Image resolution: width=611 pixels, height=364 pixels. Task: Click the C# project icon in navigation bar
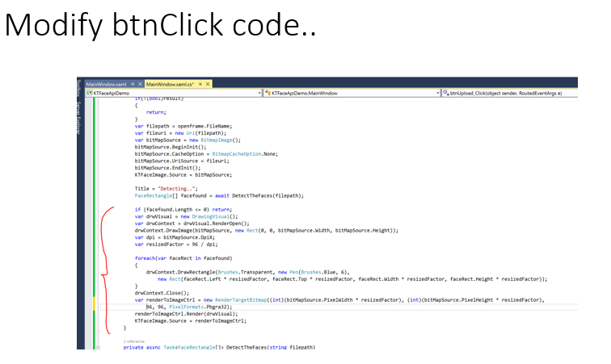(x=90, y=94)
